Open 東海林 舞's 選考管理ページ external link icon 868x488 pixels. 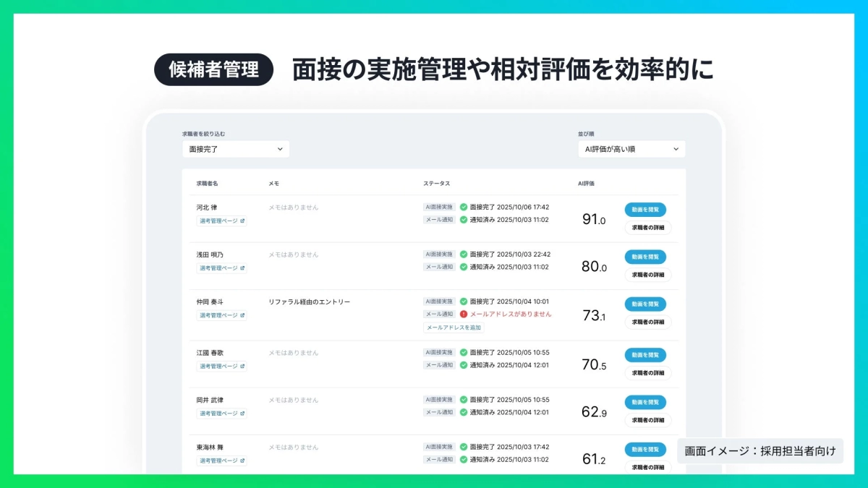point(244,461)
